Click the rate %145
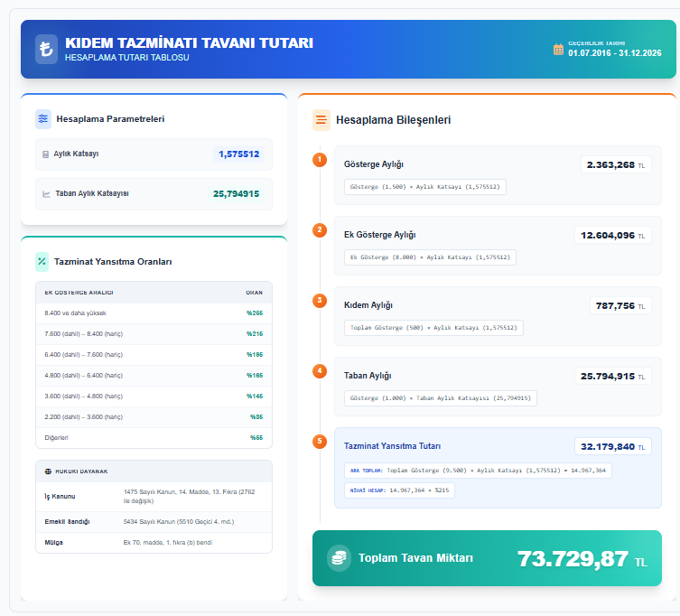The width and height of the screenshot is (680, 616). (255, 397)
